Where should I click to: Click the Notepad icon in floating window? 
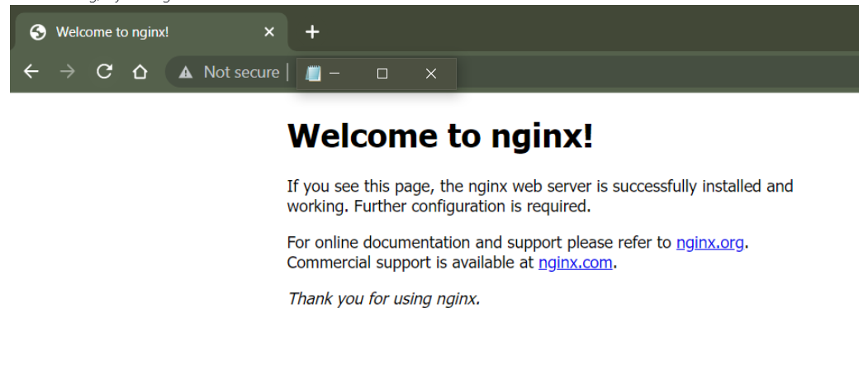(x=313, y=74)
